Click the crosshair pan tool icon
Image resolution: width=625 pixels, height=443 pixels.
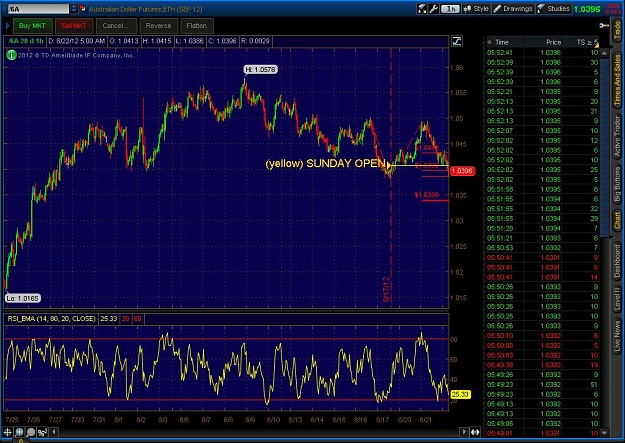coord(7,432)
